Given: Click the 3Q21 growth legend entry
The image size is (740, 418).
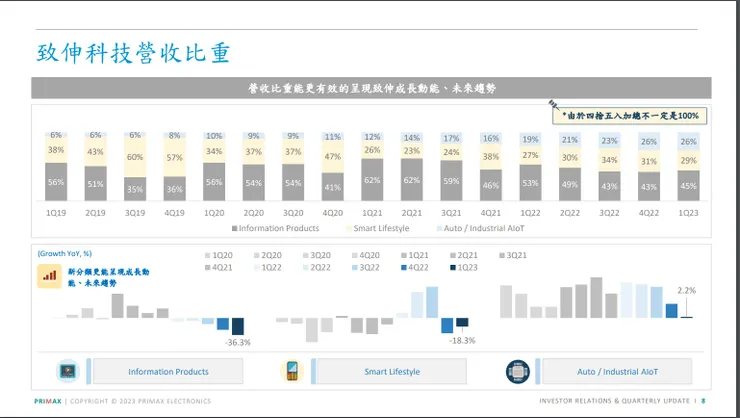Looking at the screenshot, I should 513,255.
